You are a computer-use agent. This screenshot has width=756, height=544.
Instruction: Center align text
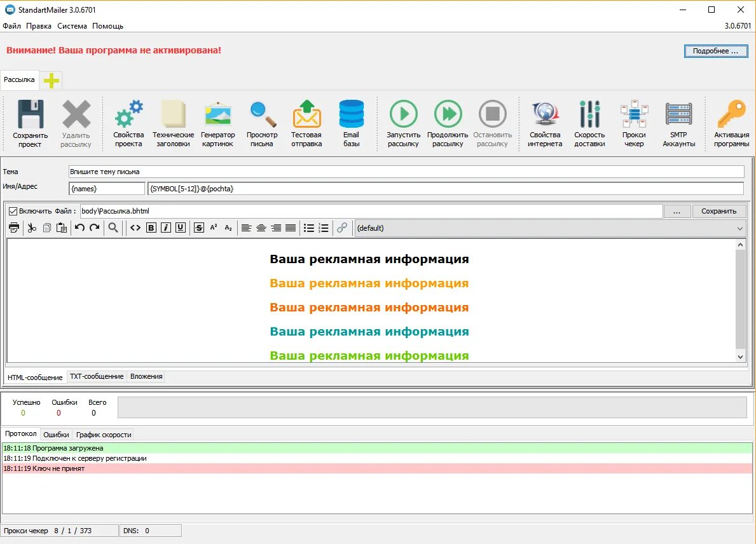point(261,228)
